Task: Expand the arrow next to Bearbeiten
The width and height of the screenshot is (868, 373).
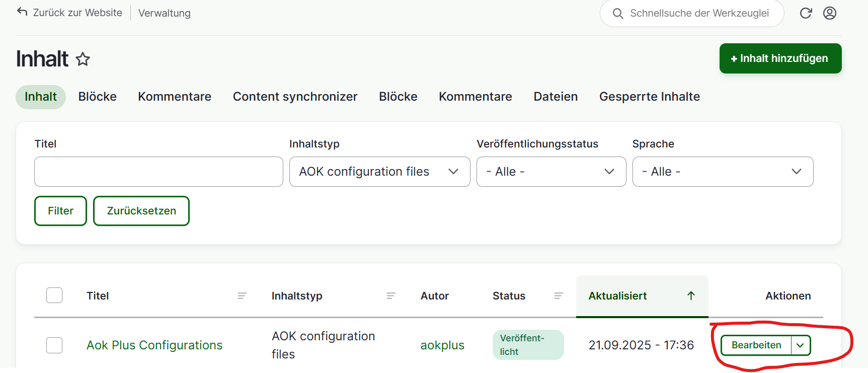Action: point(801,345)
